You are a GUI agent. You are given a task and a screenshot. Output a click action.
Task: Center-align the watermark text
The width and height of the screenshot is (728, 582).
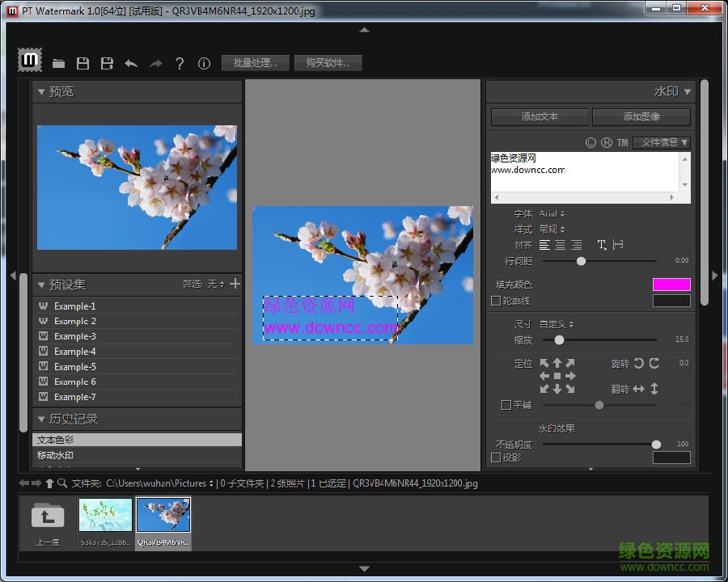coord(560,245)
